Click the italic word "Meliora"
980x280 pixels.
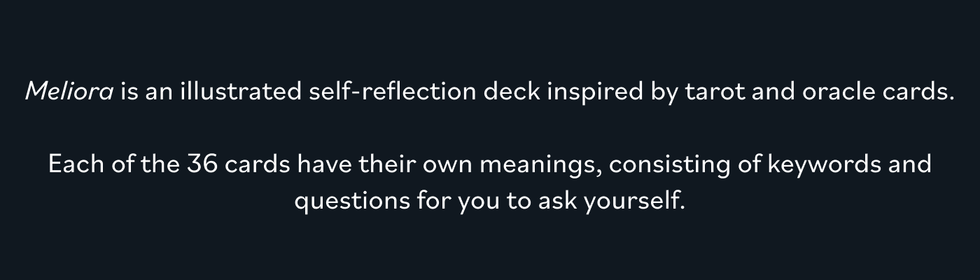pos(69,92)
